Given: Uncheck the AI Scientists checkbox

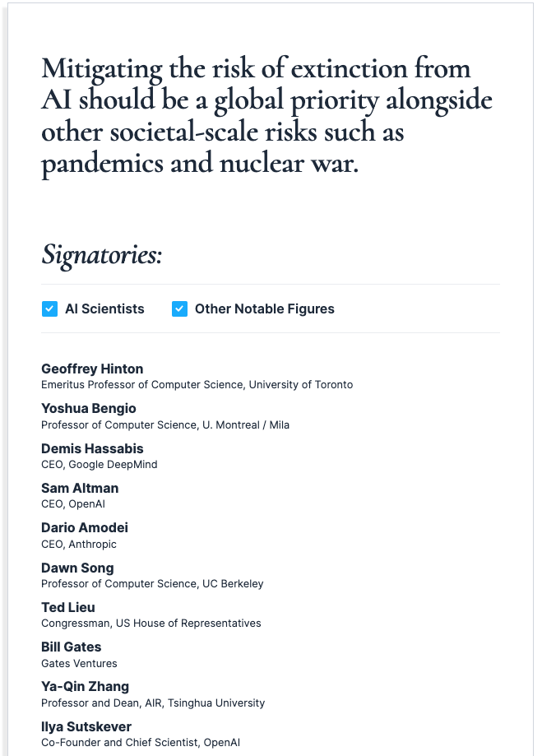Looking at the screenshot, I should coord(50,309).
